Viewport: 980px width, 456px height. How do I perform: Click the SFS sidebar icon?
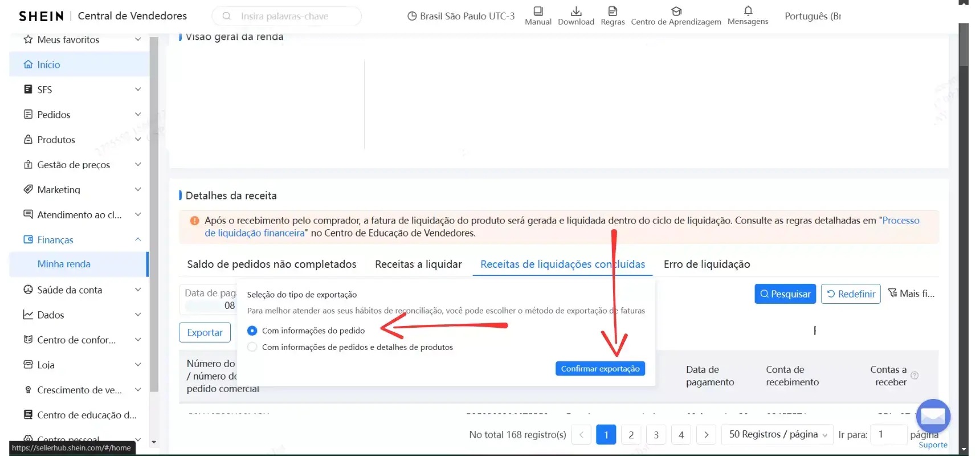(x=28, y=89)
